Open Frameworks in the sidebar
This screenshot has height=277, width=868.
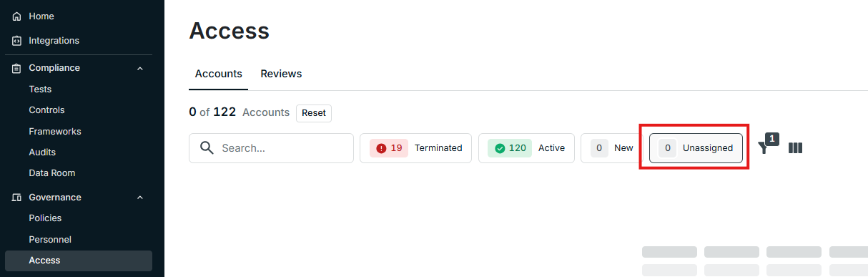pos(55,132)
